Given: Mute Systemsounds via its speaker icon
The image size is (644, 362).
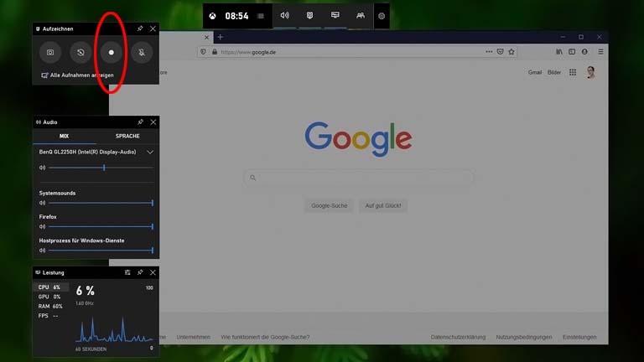Looking at the screenshot, I should [42, 203].
